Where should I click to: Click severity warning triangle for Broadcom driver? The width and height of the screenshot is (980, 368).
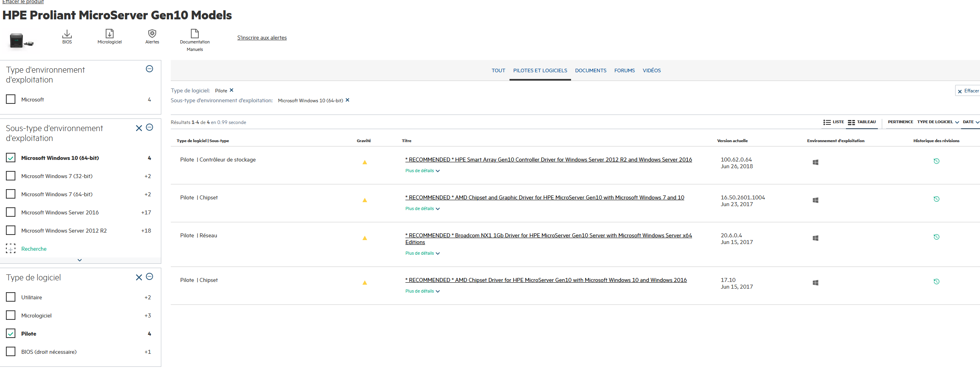point(365,238)
